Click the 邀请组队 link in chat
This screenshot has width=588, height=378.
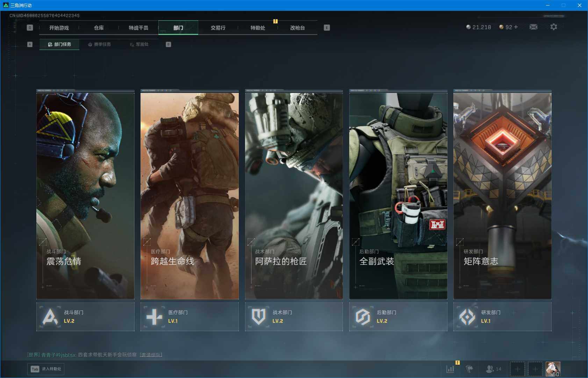(151, 355)
